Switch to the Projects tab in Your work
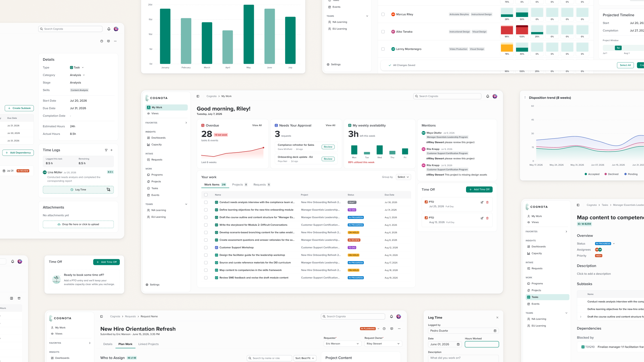Image resolution: width=644 pixels, height=362 pixels. coord(240,185)
